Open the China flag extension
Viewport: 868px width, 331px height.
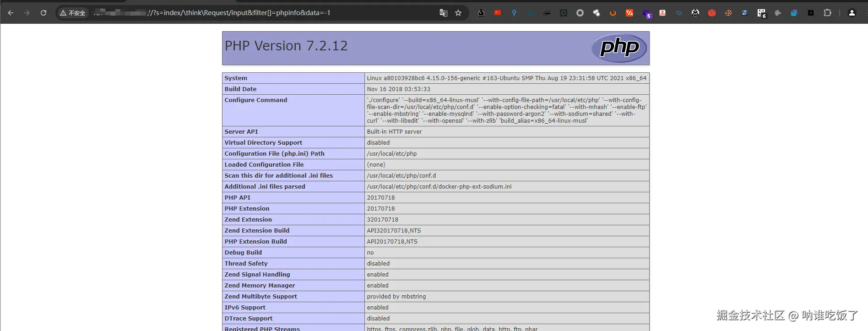(x=498, y=13)
